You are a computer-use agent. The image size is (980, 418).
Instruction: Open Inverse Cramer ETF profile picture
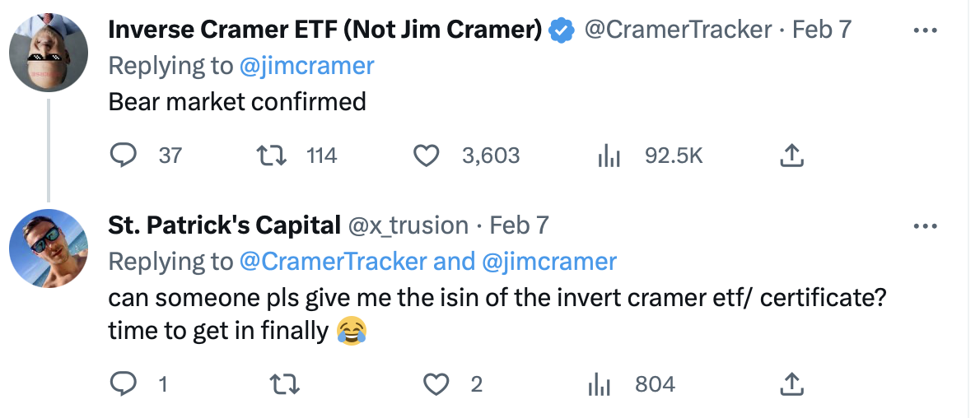coord(48,53)
